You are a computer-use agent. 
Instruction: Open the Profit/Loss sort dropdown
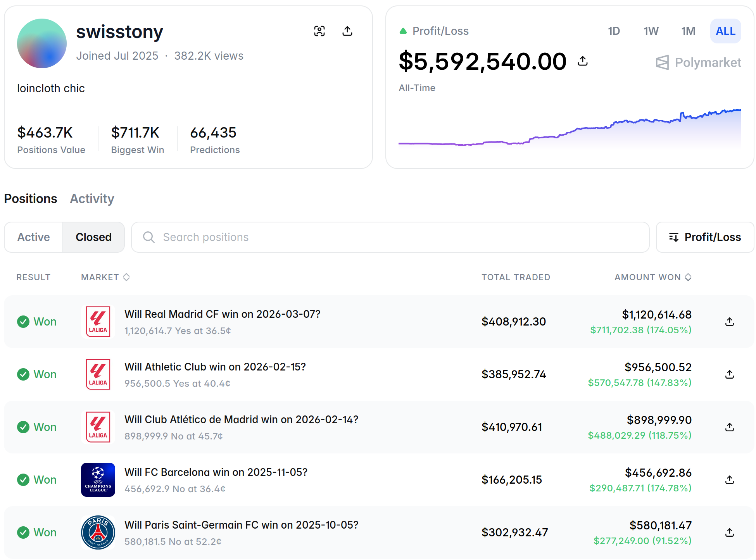(705, 237)
